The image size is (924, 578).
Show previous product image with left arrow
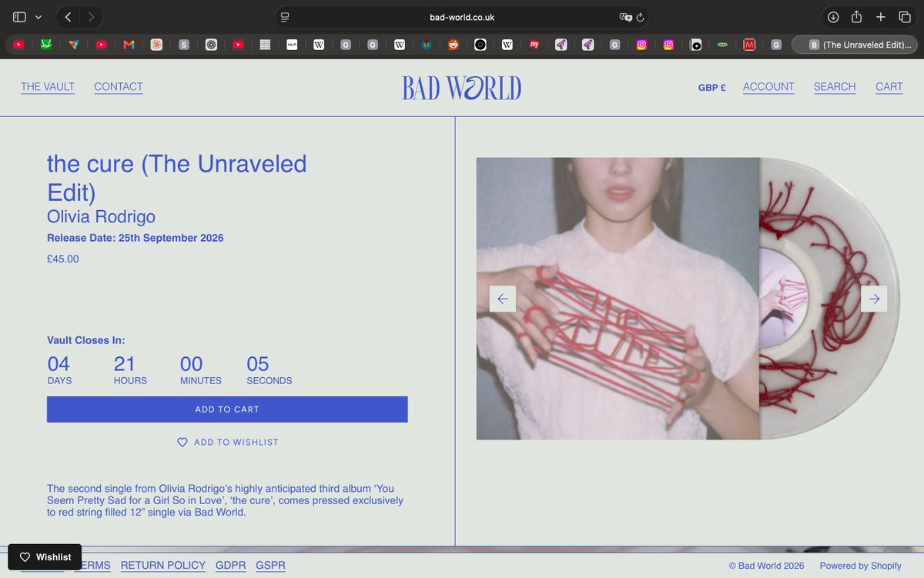(x=503, y=299)
